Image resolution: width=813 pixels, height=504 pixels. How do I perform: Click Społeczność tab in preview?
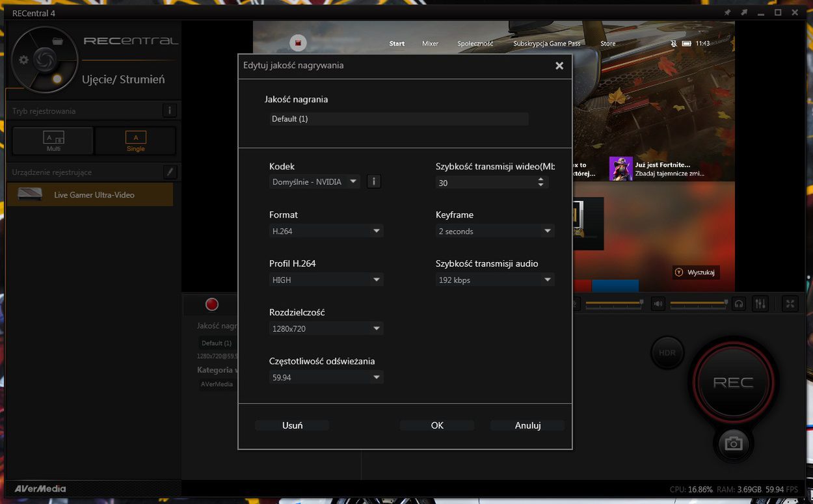(475, 44)
